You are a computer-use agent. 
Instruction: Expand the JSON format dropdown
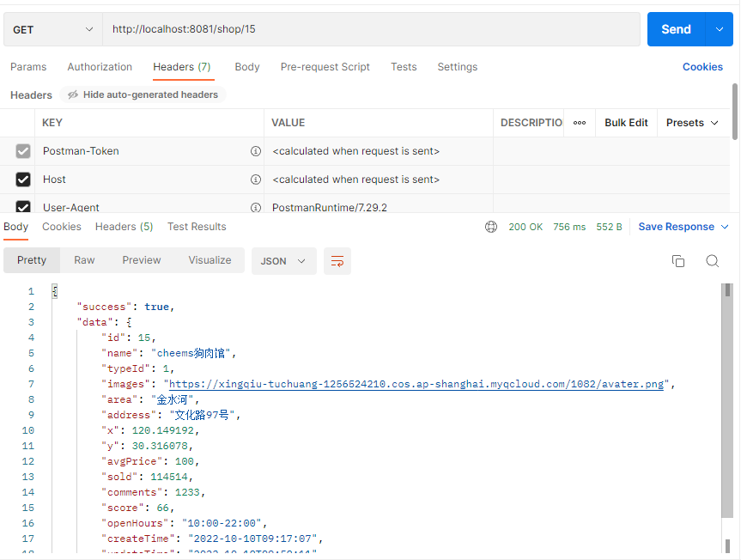(x=283, y=261)
